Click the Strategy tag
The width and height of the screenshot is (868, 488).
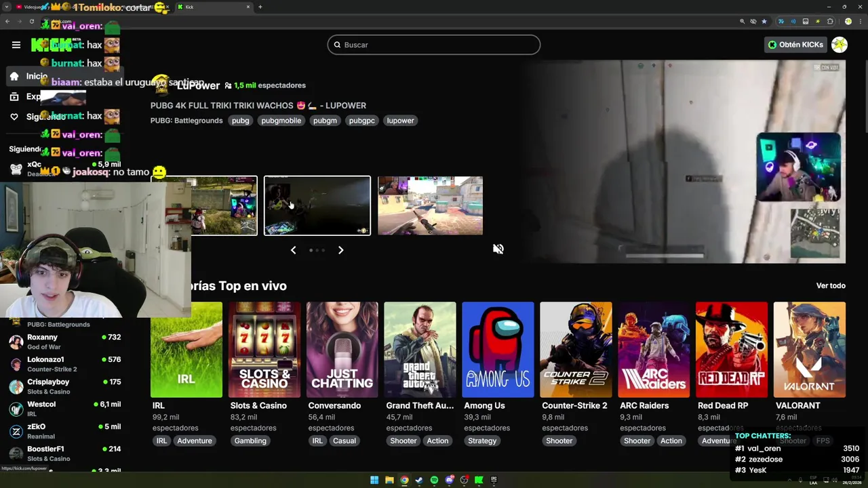(482, 441)
